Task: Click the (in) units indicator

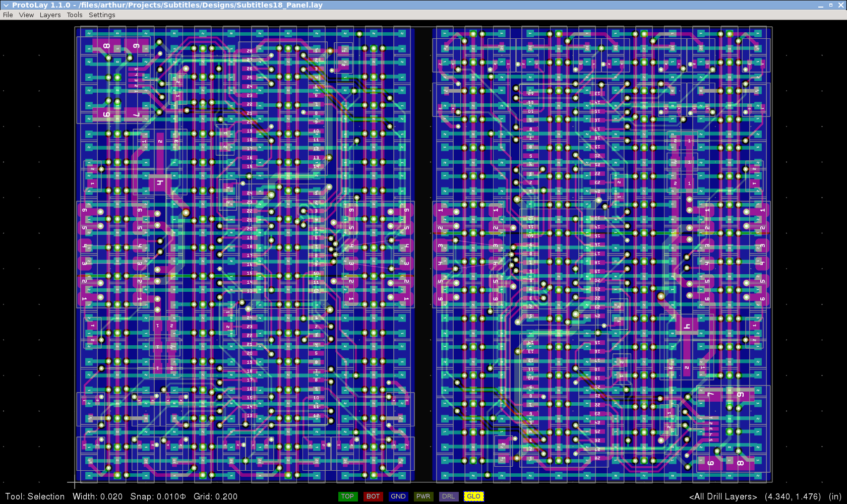Action: (x=835, y=496)
